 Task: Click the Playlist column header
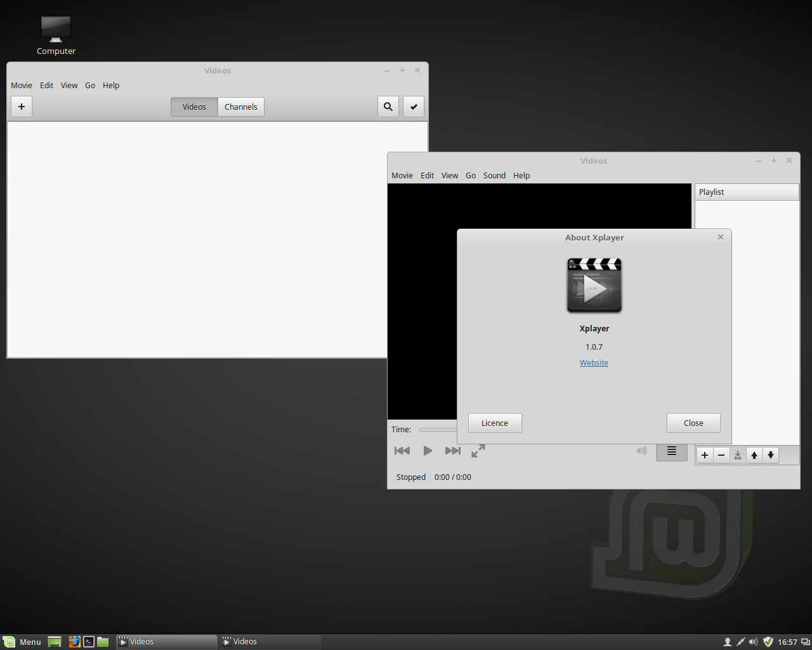tap(747, 192)
